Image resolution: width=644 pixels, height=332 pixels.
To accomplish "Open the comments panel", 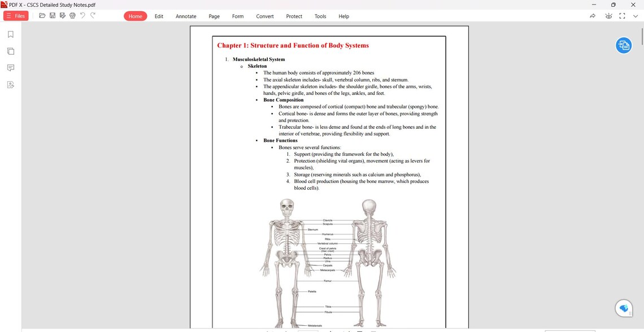I will coord(10,68).
